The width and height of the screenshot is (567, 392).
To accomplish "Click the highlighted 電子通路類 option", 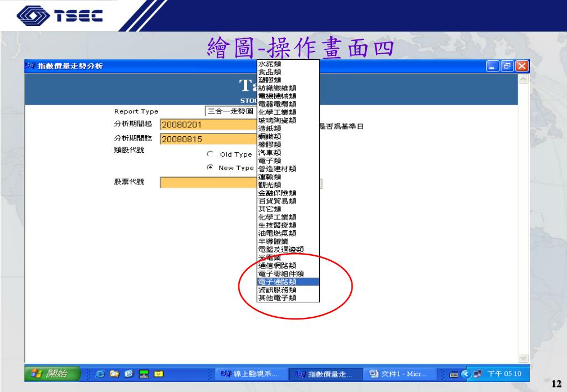I will point(288,282).
